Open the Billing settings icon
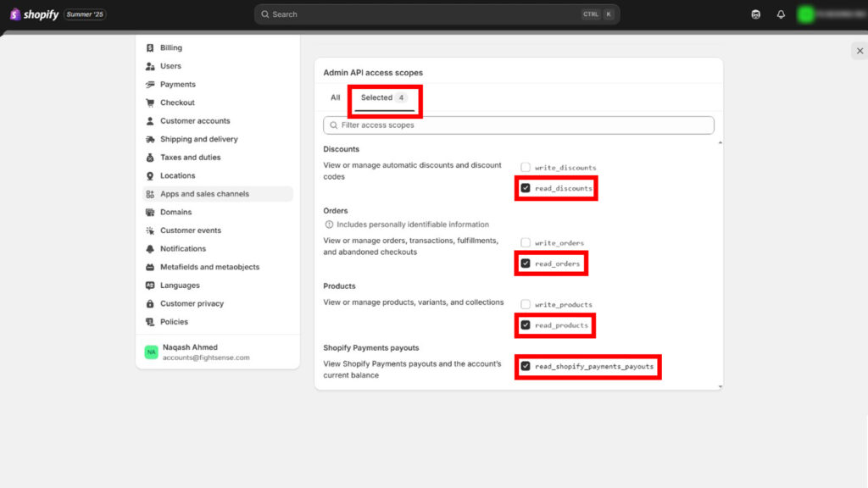 coord(150,48)
